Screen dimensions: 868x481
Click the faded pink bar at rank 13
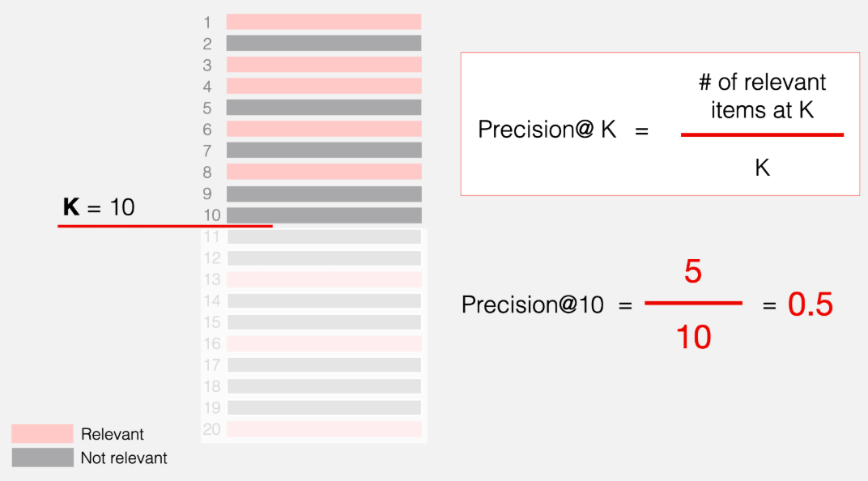coord(324,279)
